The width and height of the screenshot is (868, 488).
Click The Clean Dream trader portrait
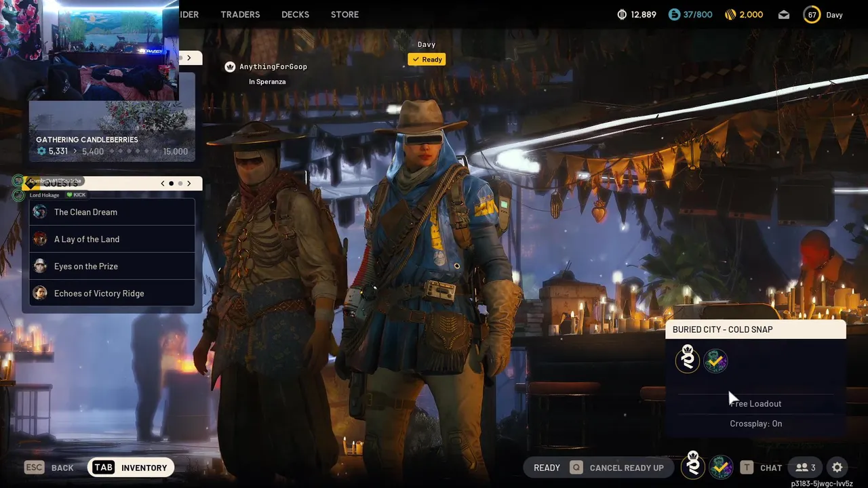pyautogui.click(x=40, y=212)
